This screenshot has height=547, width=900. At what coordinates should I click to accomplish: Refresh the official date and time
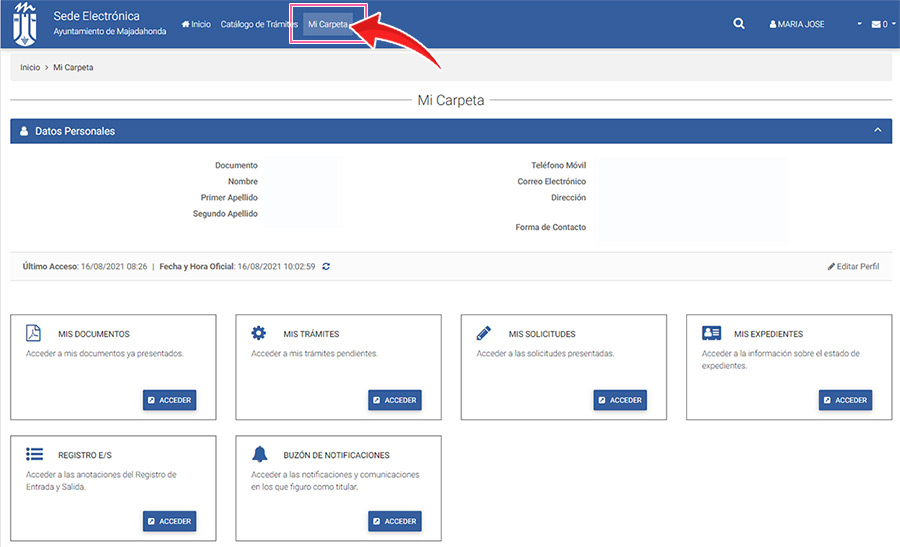click(326, 267)
